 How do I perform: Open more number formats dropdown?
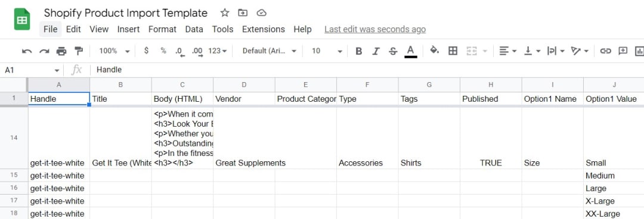point(218,51)
